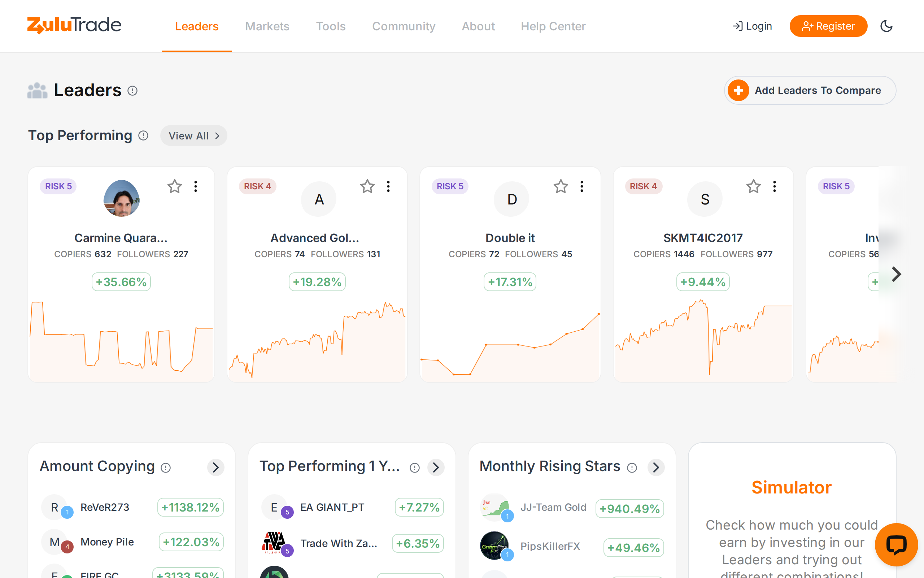Click the +35.66% performance badge

pyautogui.click(x=121, y=282)
